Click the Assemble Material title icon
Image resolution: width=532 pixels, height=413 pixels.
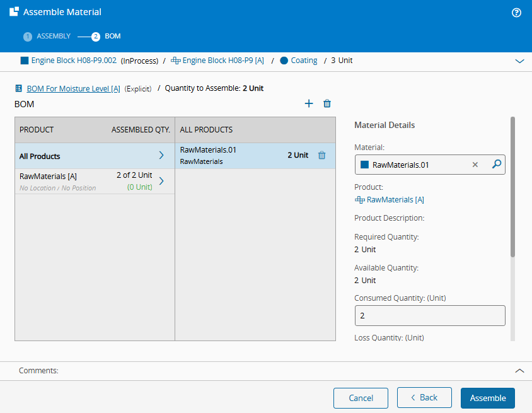(13, 12)
